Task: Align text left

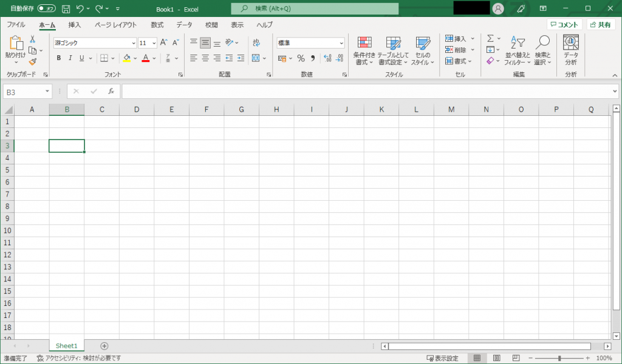Action: tap(194, 58)
